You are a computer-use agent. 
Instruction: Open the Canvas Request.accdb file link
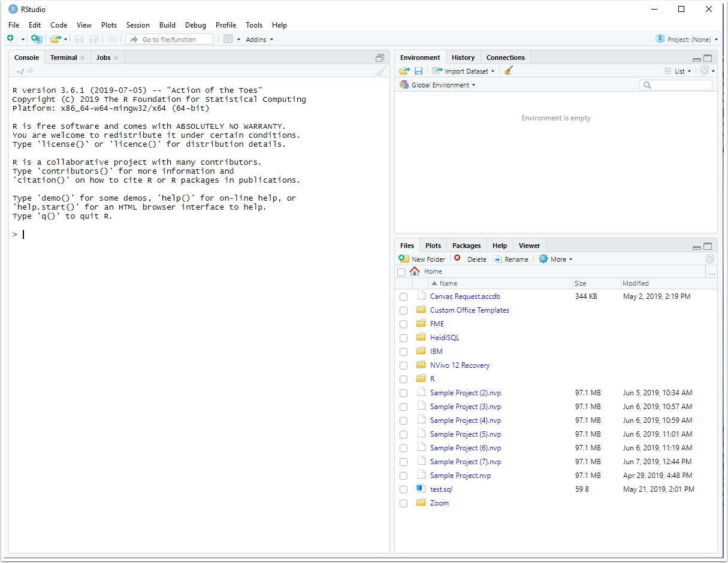coord(465,296)
